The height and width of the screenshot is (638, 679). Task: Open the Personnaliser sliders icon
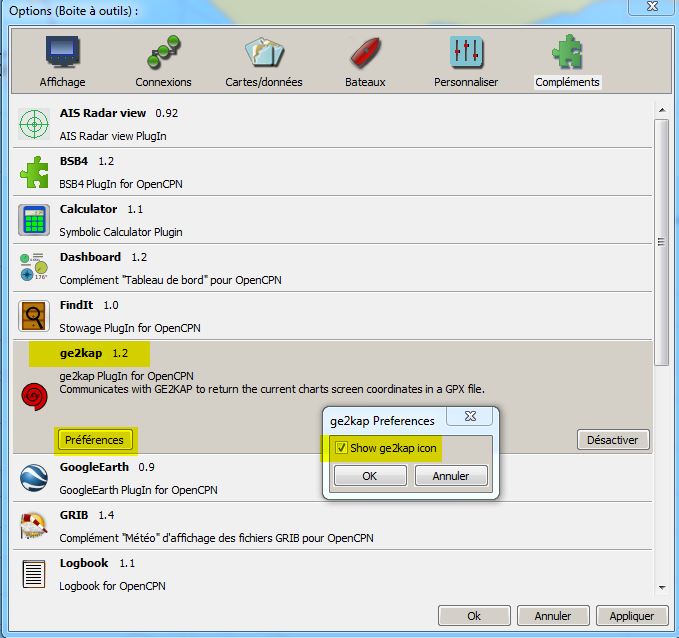pos(466,52)
